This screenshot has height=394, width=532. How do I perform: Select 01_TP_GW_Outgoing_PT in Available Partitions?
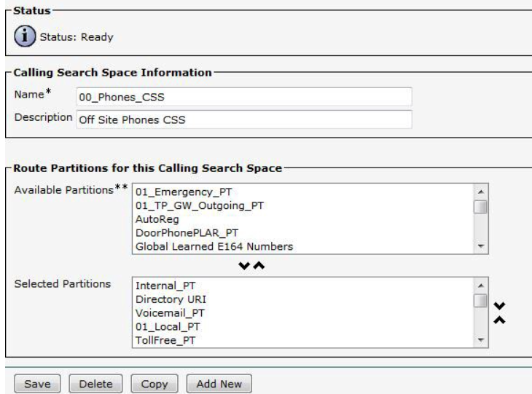coord(304,205)
